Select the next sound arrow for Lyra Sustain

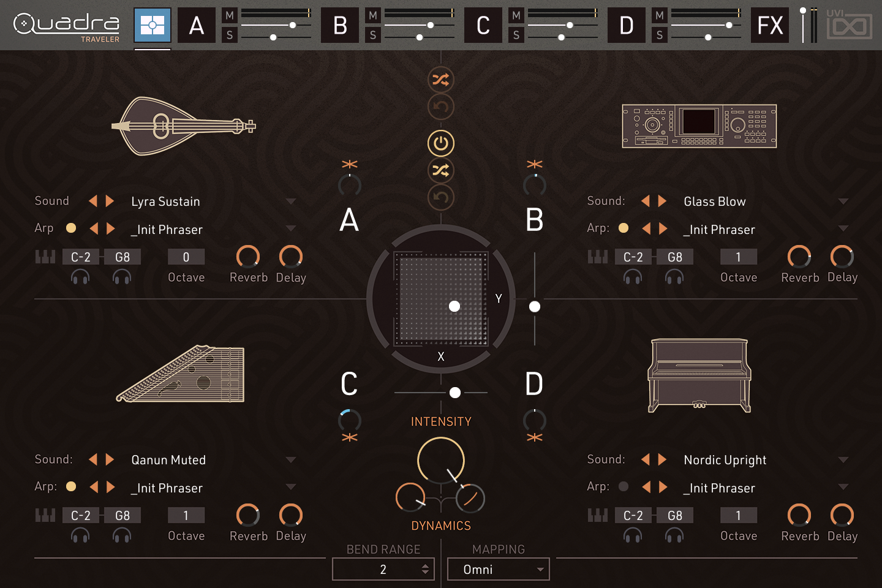[110, 202]
